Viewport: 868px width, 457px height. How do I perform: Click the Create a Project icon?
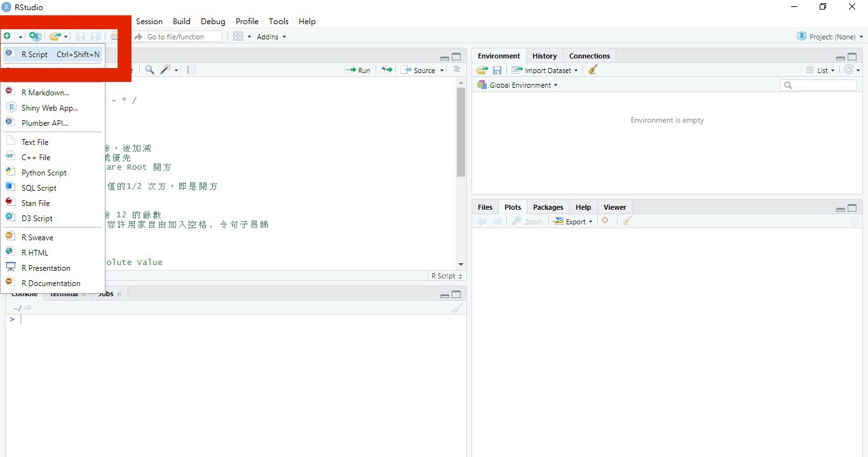coord(35,36)
